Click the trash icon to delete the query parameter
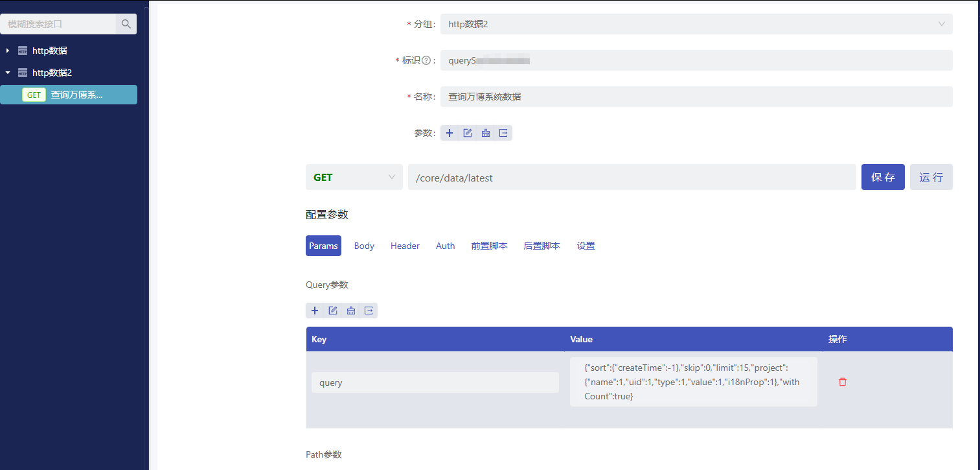 click(x=842, y=382)
